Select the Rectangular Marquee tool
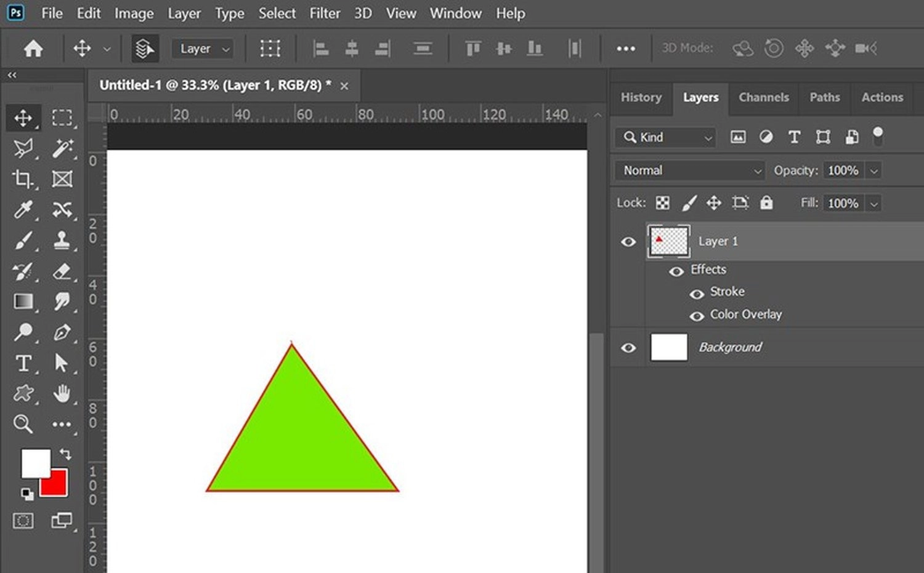 point(62,118)
